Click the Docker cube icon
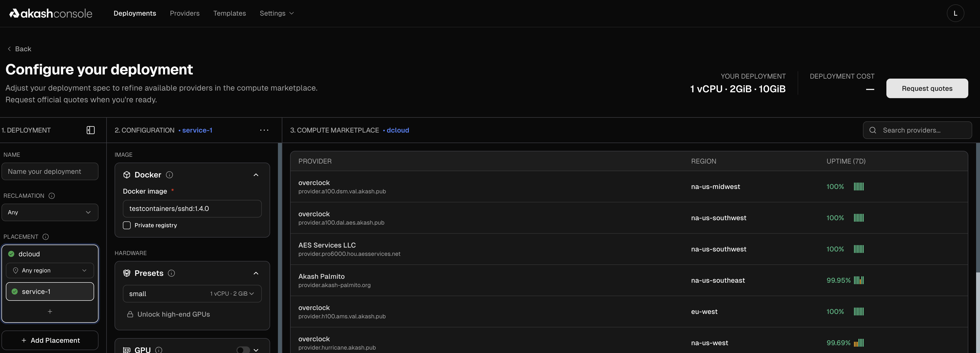The width and height of the screenshot is (980, 353). pyautogui.click(x=127, y=175)
